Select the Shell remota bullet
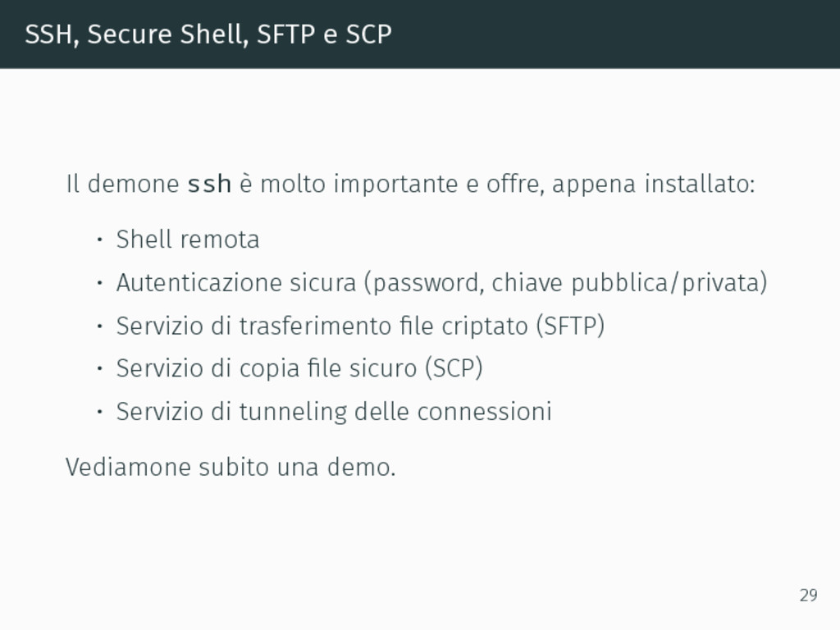 pos(188,239)
